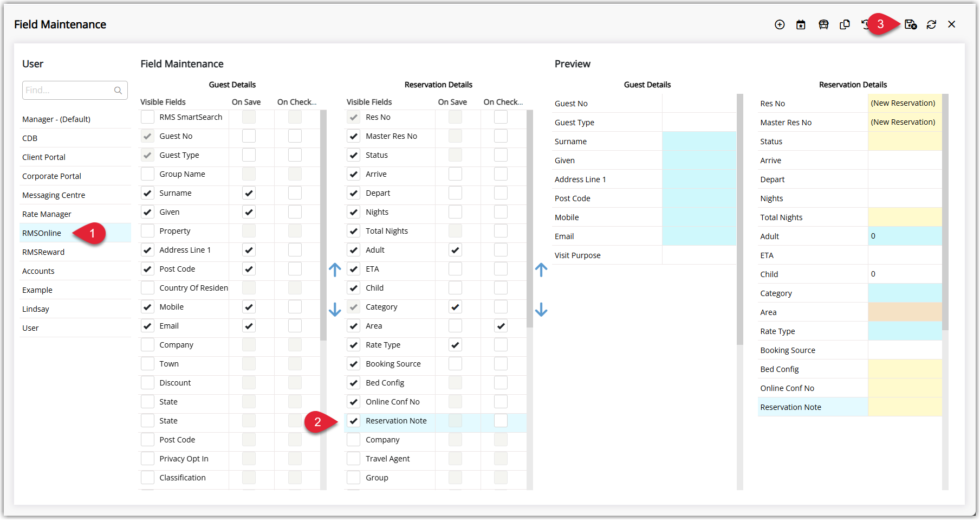The height and width of the screenshot is (520, 980).
Task: Click the copy toolbar icon
Action: [845, 24]
